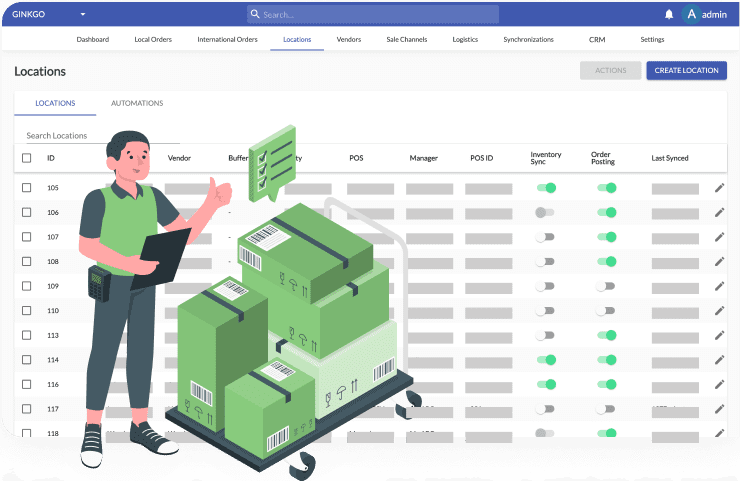Edit location 117 with the pencil icon
The image size is (740, 481).
click(x=719, y=409)
